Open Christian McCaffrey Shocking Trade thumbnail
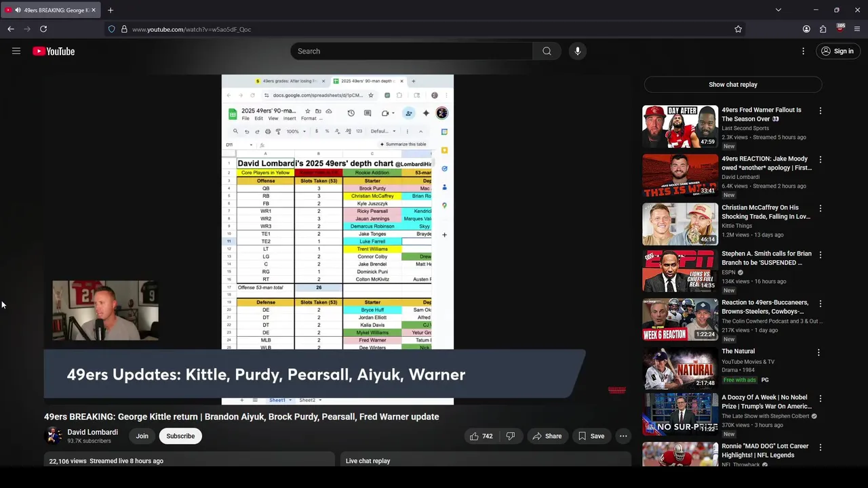Image resolution: width=868 pixels, height=488 pixels. point(679,224)
